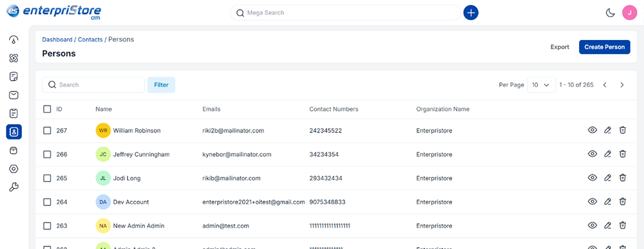
Task: Sort by the Emails column header
Action: (211, 109)
